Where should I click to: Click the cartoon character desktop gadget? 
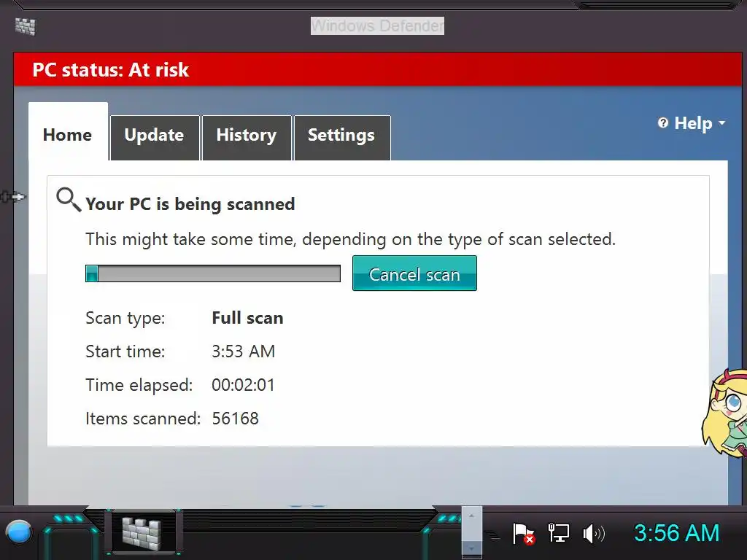[725, 413]
